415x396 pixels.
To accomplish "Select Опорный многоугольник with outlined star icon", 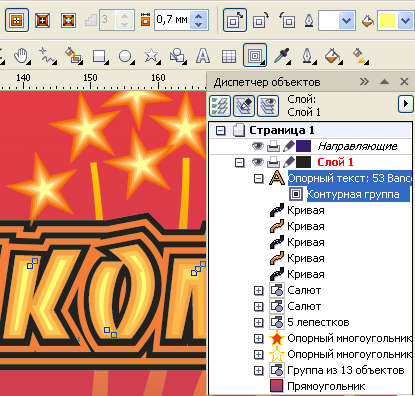I will coord(349,354).
